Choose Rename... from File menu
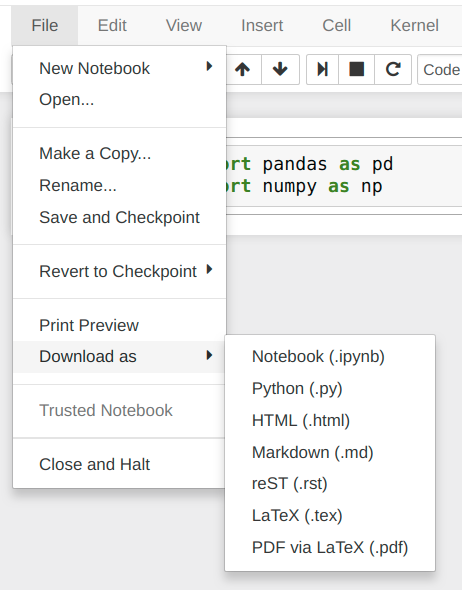The width and height of the screenshot is (462, 590). [x=120, y=185]
